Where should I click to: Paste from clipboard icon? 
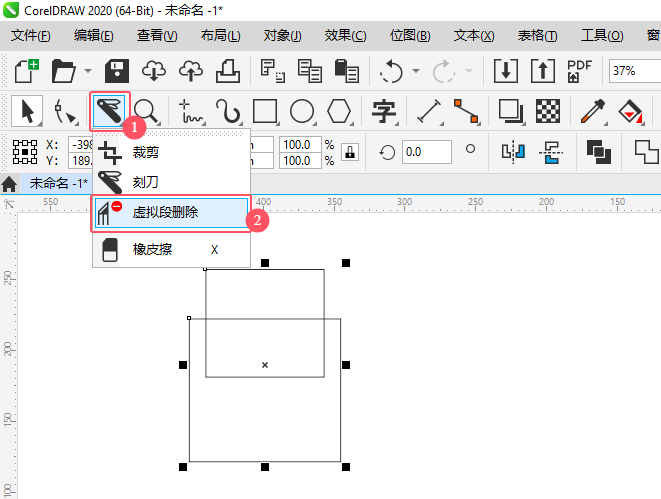point(347,71)
